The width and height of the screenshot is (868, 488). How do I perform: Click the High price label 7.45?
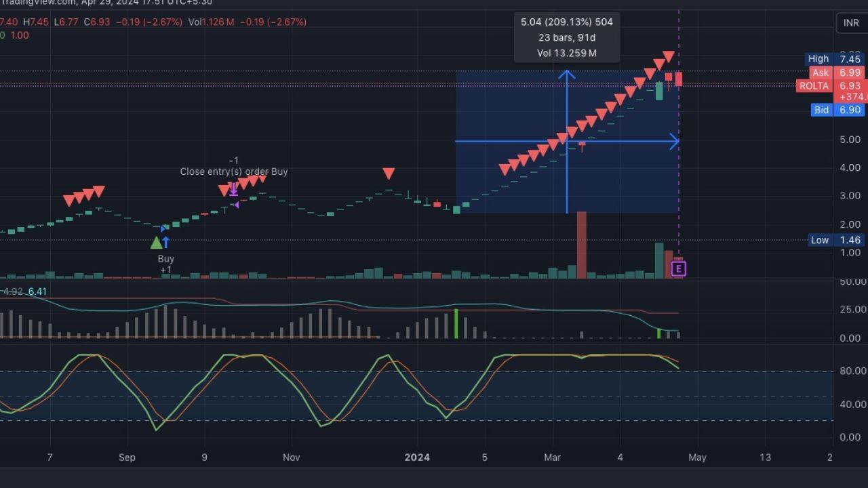pyautogui.click(x=835, y=59)
